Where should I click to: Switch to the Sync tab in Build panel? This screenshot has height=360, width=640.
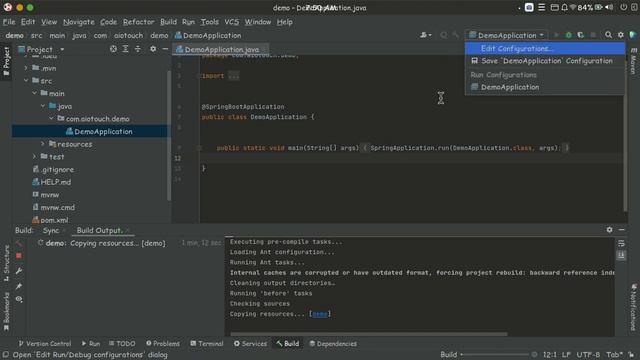[x=51, y=231]
